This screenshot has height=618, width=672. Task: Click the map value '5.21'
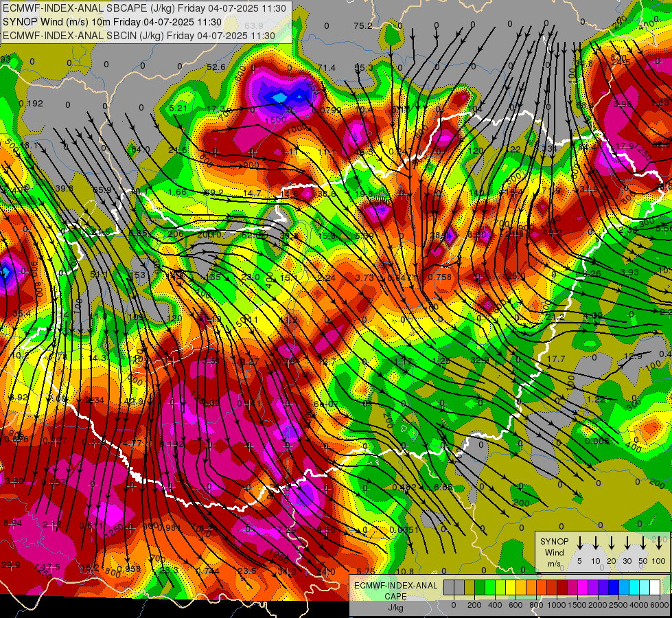click(x=178, y=108)
